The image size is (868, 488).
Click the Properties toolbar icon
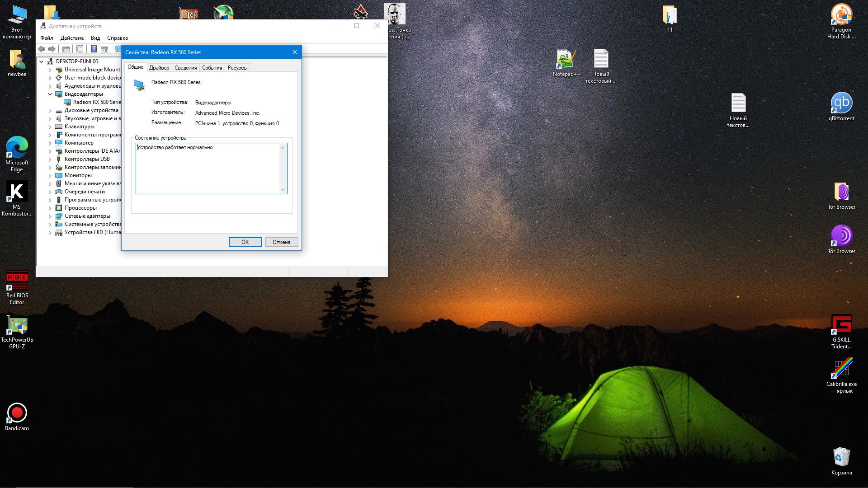80,49
